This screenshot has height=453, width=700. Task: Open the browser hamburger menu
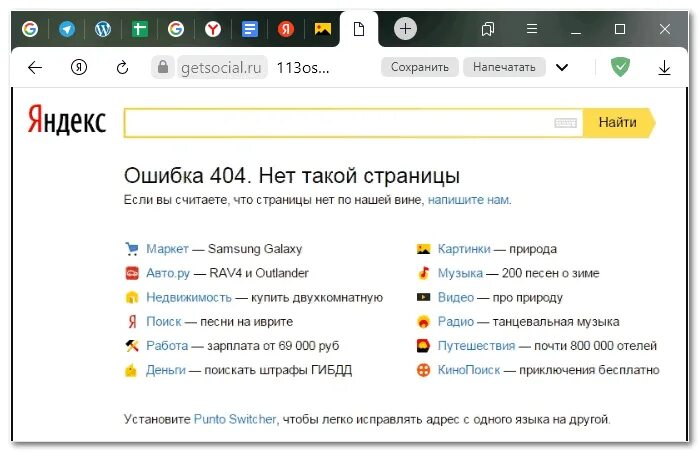coord(531,29)
